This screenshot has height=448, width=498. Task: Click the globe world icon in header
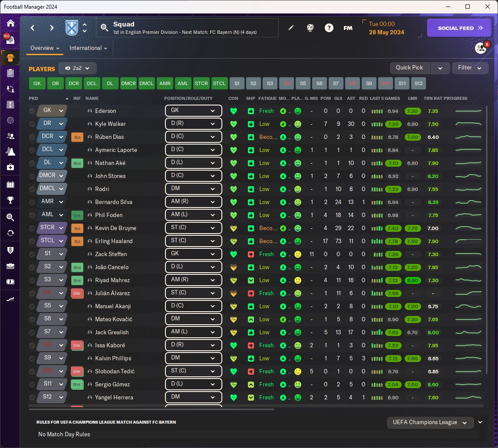pos(310,28)
